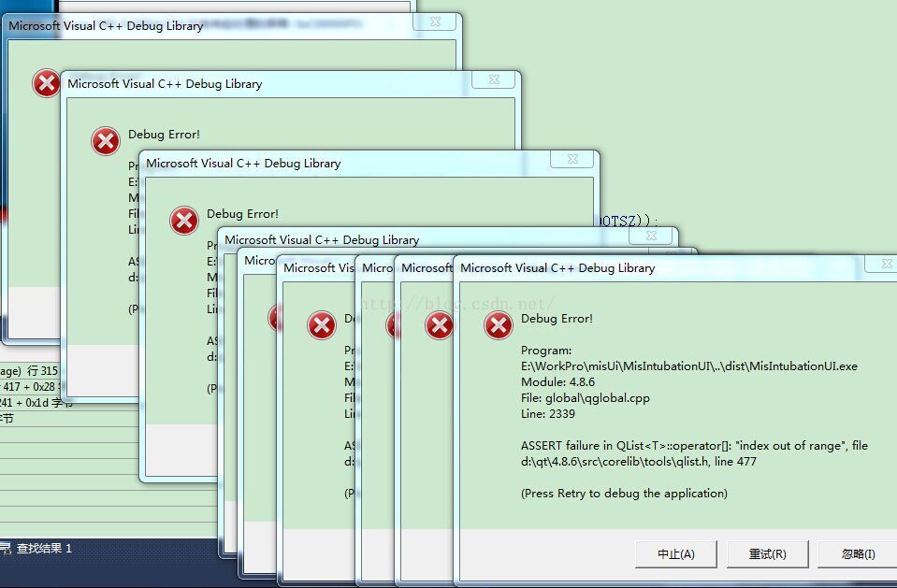This screenshot has width=897, height=588.
Task: Click the 'Module: 4.8.6' text
Action: [x=557, y=382]
